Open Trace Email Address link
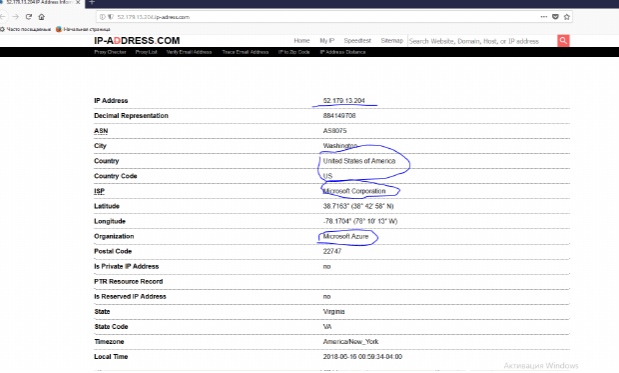 (x=245, y=52)
